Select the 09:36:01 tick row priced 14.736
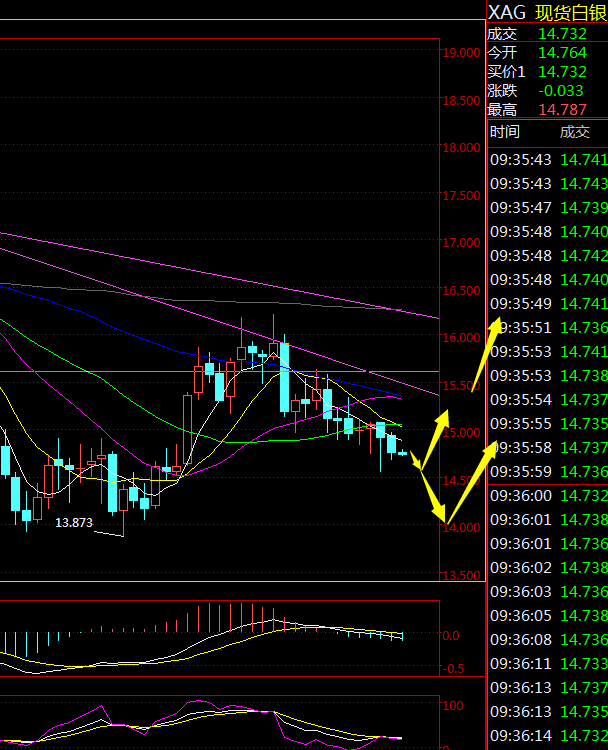The image size is (608, 750). [548, 544]
